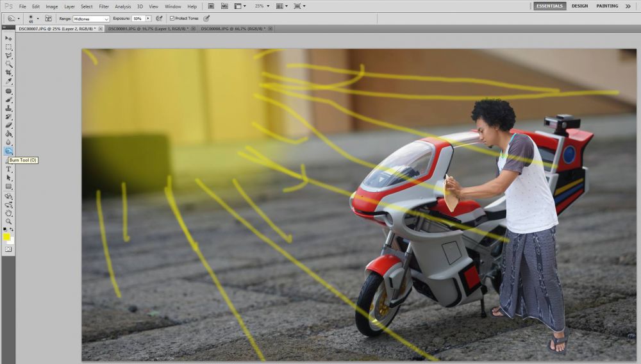Switch to the Painting workspace

(607, 6)
